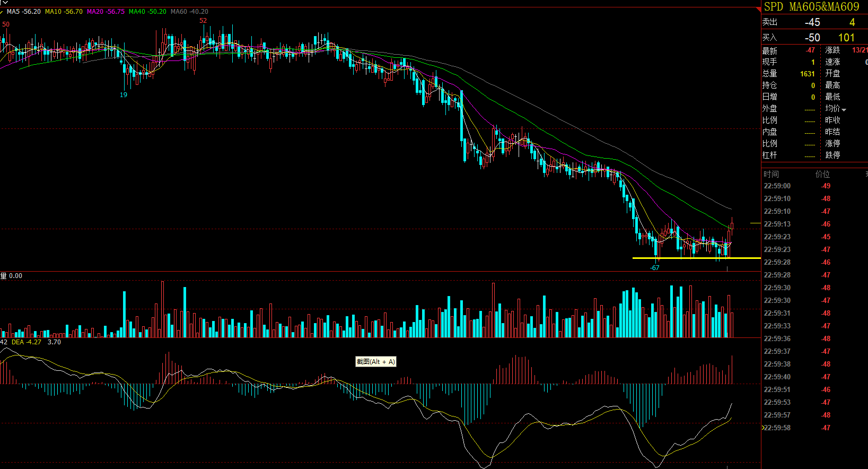Click the 52 high price marker
Viewport: 868px width, 469px height.
click(203, 21)
